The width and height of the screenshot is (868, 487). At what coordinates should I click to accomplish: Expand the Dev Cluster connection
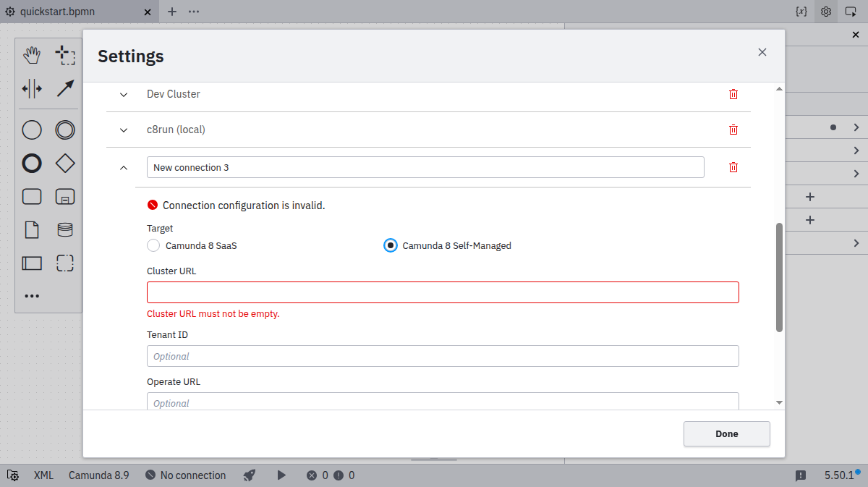124,94
